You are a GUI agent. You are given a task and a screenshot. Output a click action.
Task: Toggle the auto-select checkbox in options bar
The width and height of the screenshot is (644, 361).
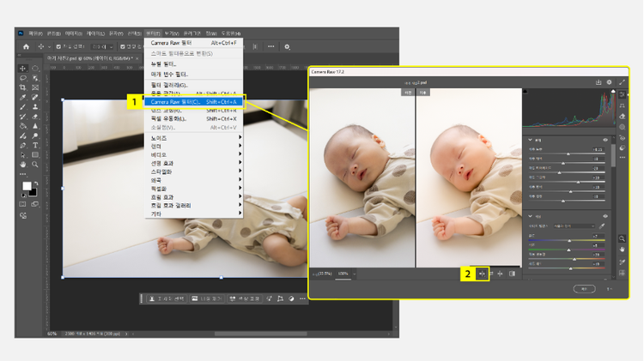tap(58, 47)
